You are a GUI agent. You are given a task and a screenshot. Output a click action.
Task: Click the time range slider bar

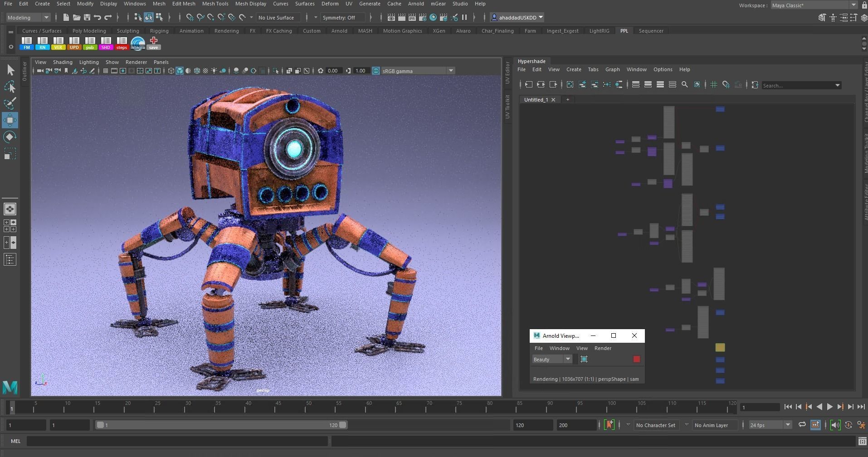pyautogui.click(x=221, y=425)
